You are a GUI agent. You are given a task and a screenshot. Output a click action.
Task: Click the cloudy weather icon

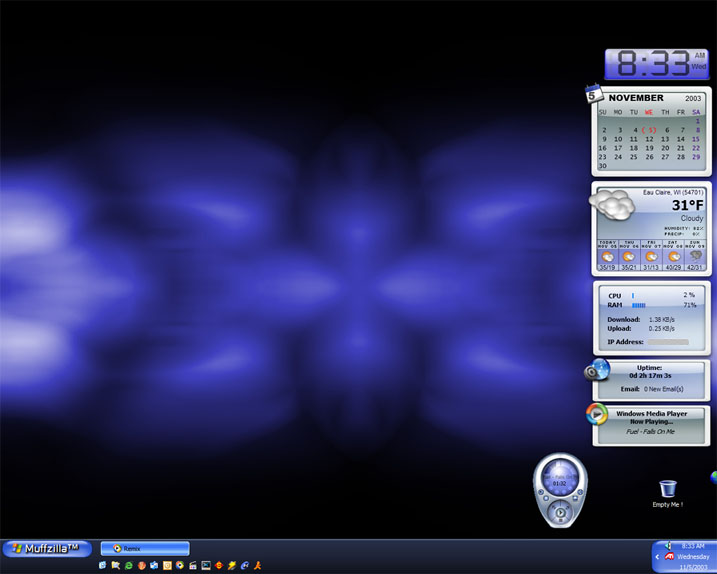click(x=612, y=207)
